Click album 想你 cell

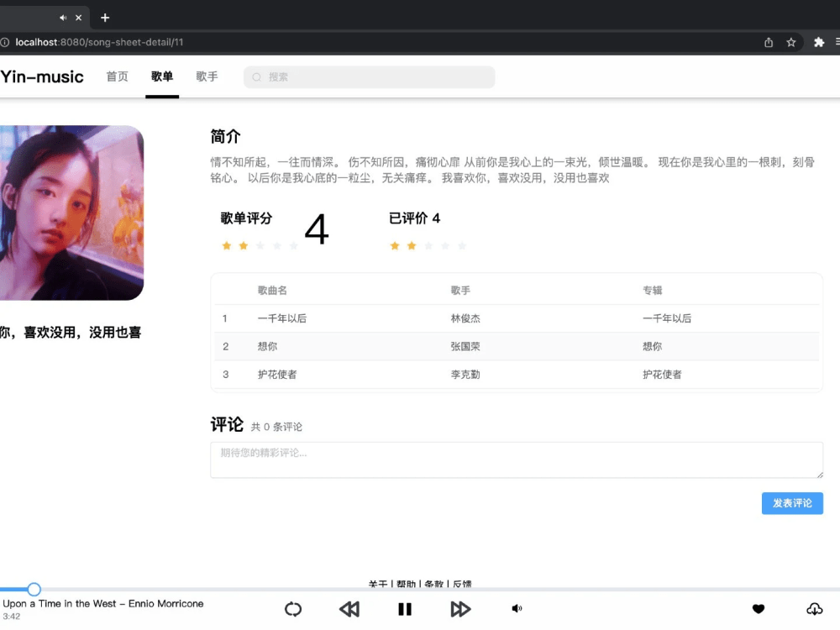click(x=653, y=347)
